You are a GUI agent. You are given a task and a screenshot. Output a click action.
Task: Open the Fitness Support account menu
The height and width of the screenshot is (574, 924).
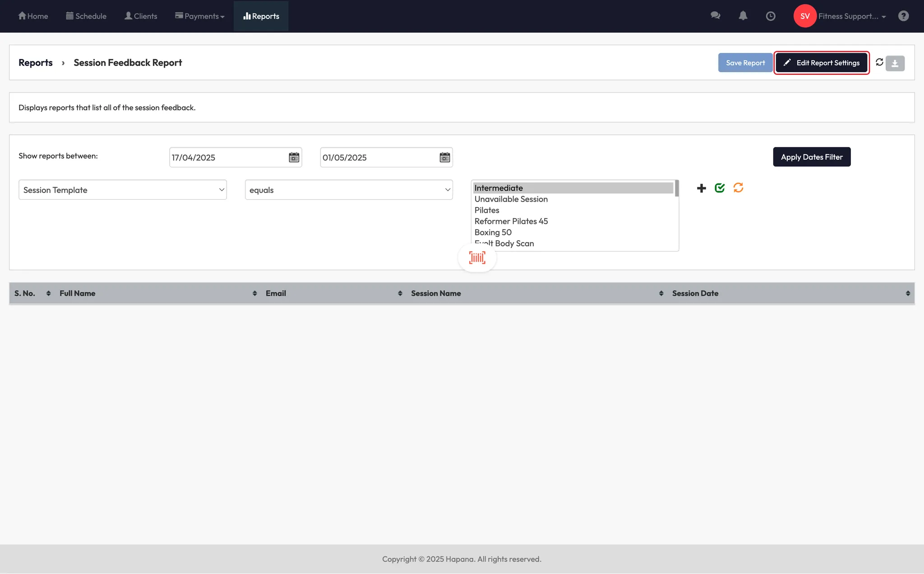[852, 16]
